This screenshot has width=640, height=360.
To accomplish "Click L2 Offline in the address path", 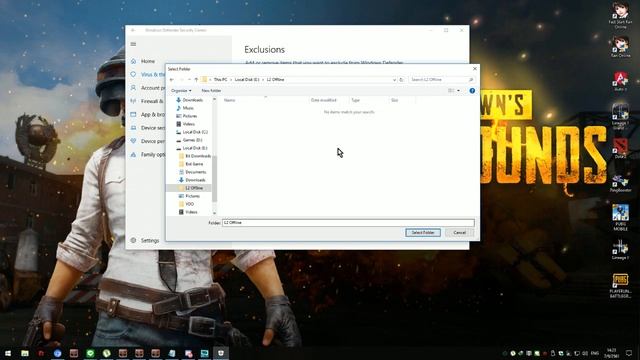I will 276,80.
